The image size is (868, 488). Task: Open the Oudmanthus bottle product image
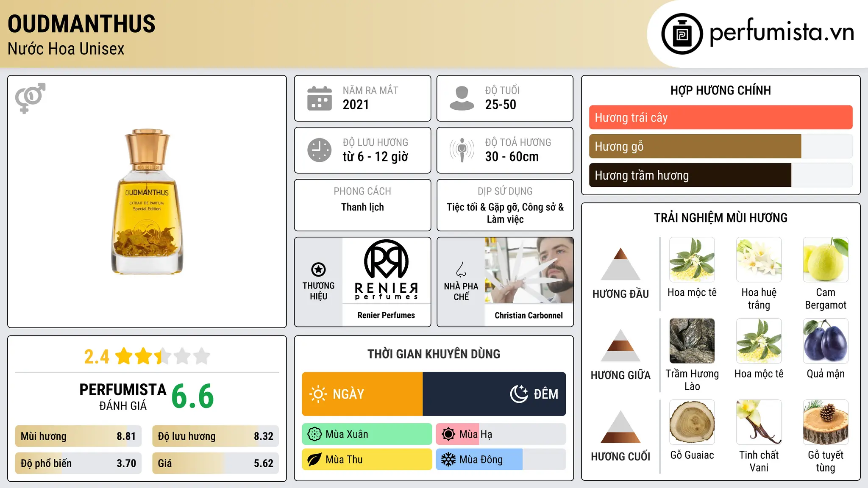click(x=147, y=202)
